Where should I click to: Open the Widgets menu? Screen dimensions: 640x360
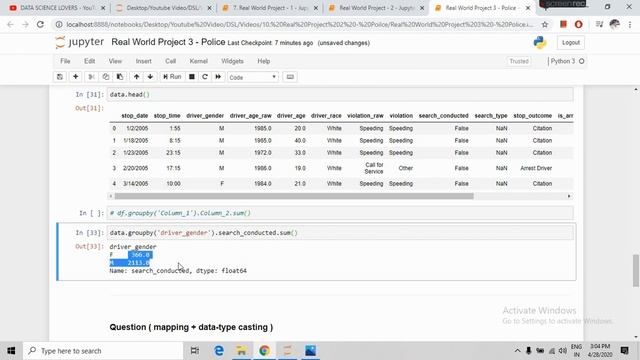232,61
